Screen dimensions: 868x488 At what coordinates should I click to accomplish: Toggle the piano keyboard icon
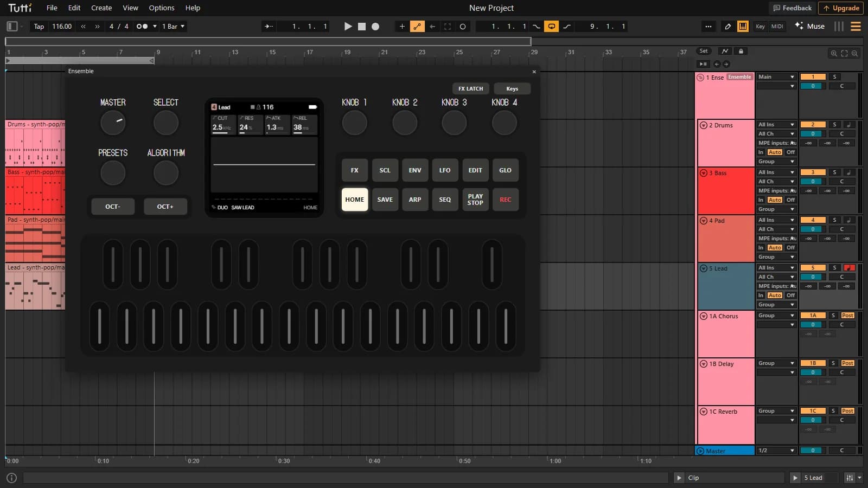pyautogui.click(x=743, y=26)
